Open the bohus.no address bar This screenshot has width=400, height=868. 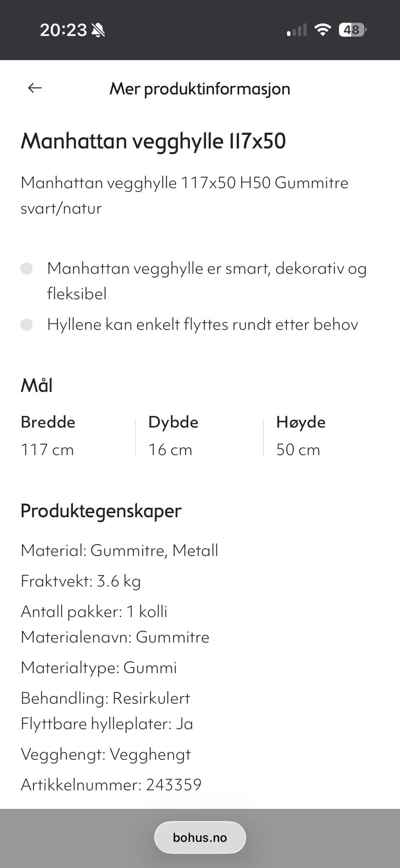point(200,837)
